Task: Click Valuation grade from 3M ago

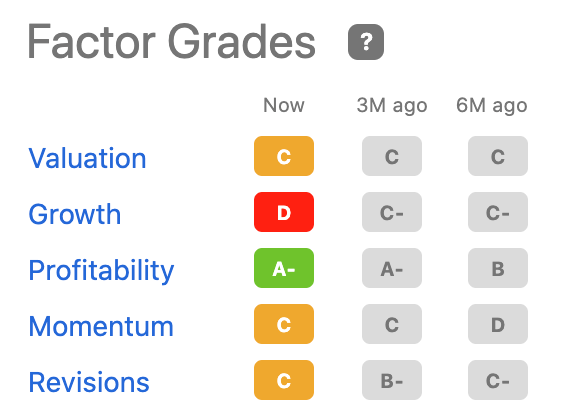Action: pyautogui.click(x=392, y=156)
